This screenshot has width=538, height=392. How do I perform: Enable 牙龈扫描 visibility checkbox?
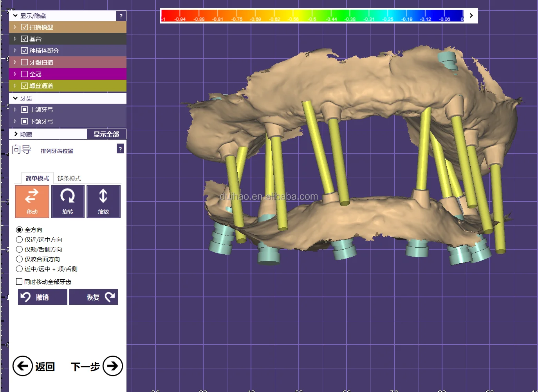24,62
